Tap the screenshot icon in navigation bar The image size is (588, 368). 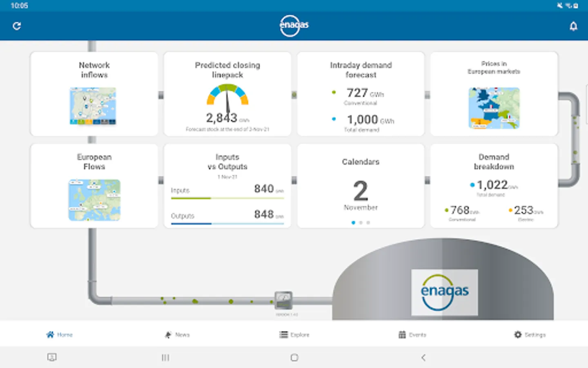pos(52,357)
